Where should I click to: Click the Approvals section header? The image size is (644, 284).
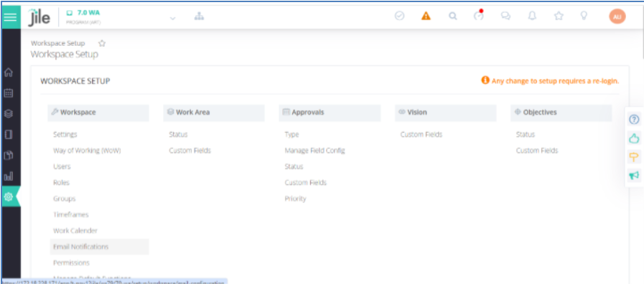tap(330, 113)
